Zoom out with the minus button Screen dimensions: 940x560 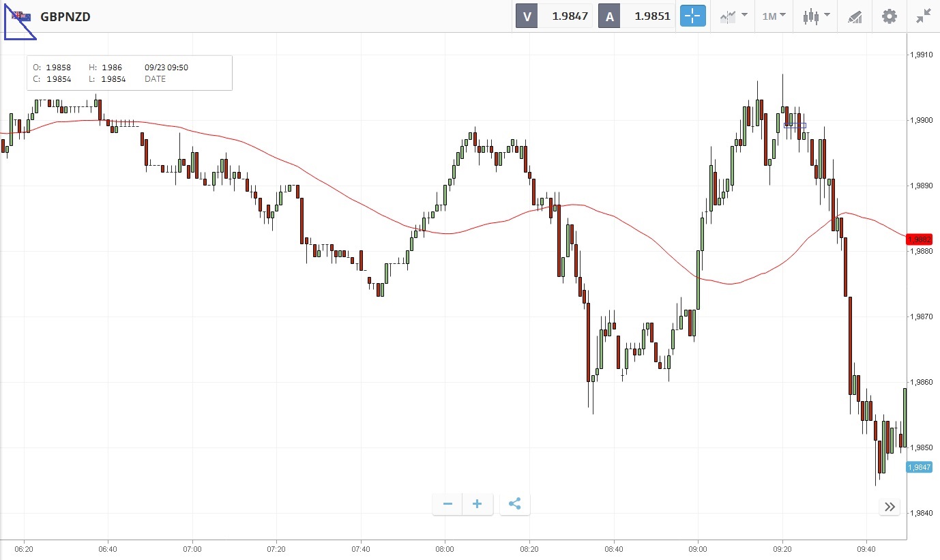[x=447, y=504]
